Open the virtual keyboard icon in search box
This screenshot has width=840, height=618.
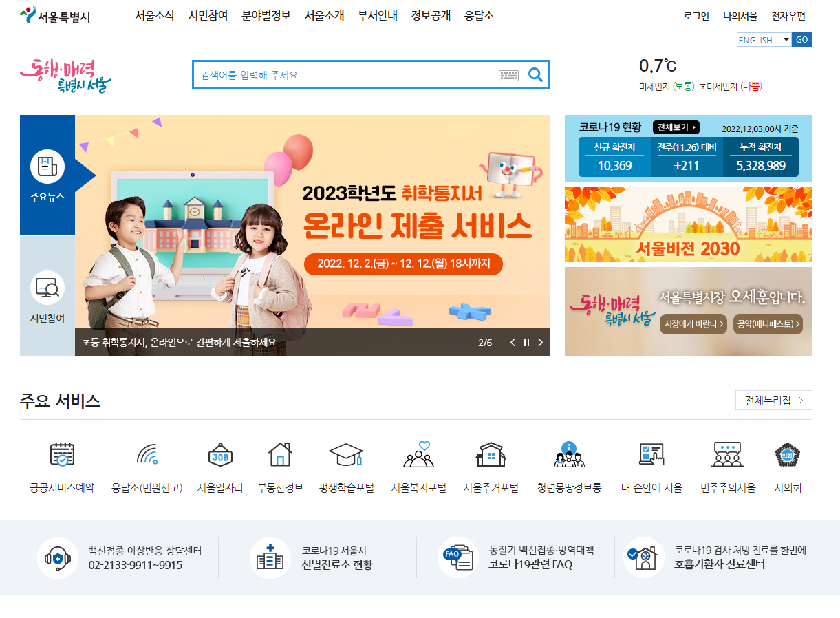coord(508,75)
